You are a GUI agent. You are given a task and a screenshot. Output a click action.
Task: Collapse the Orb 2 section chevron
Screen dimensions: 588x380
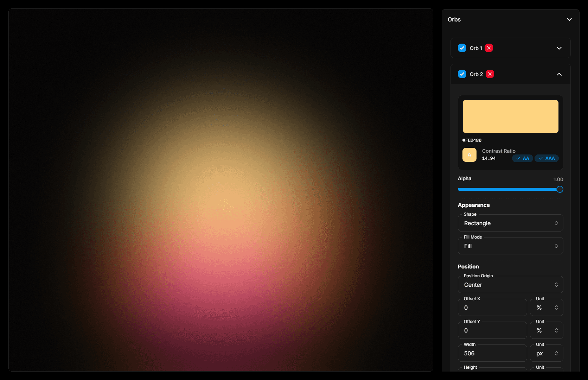point(559,74)
